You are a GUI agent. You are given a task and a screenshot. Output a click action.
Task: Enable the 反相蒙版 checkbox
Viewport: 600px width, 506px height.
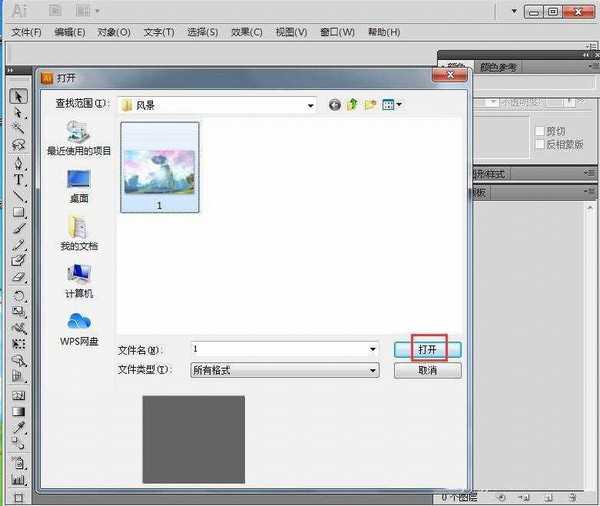click(x=540, y=144)
